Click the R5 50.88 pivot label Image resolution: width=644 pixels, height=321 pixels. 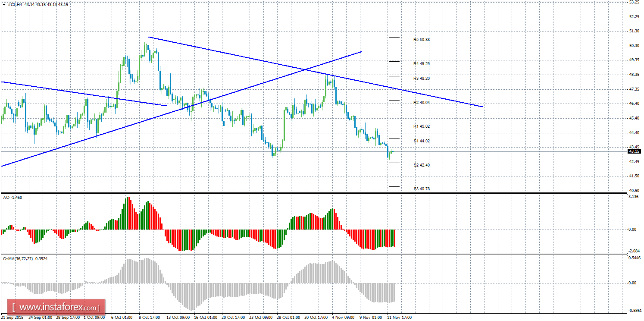(x=421, y=39)
